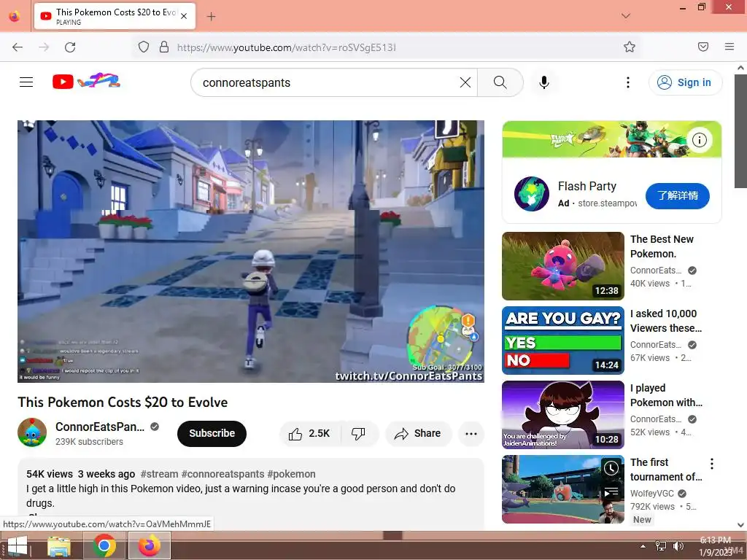Click the #pokemon hashtag
The height and width of the screenshot is (560, 747).
(x=291, y=474)
